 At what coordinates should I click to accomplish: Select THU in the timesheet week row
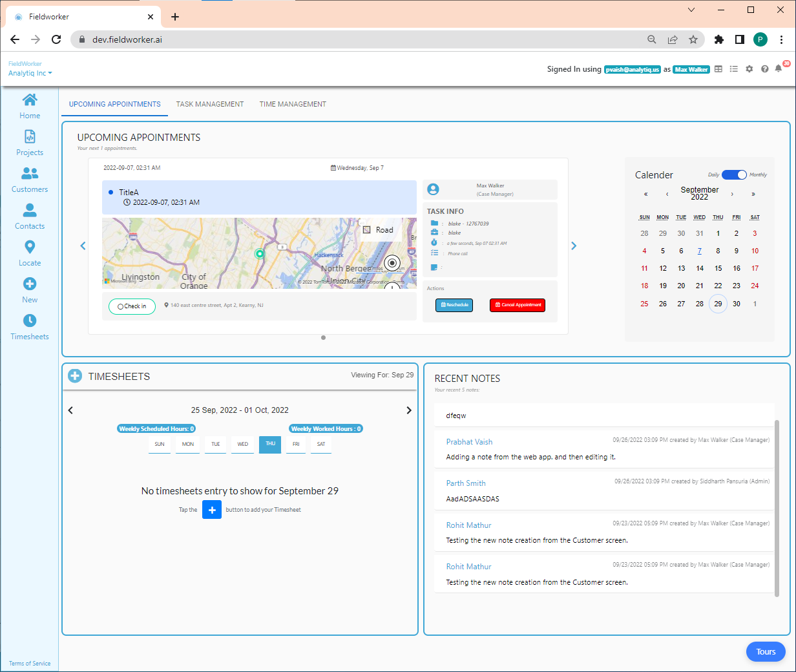point(270,444)
